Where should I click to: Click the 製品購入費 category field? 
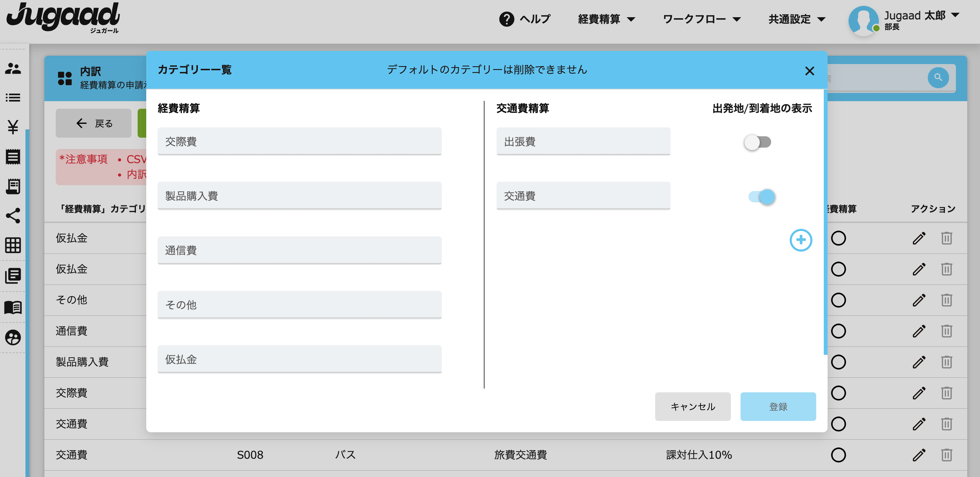tap(299, 195)
